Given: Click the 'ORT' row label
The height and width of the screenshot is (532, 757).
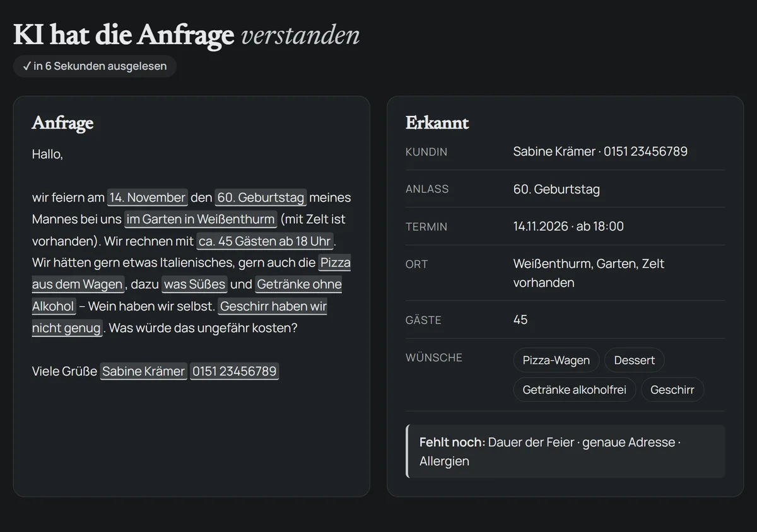Looking at the screenshot, I should tap(417, 264).
